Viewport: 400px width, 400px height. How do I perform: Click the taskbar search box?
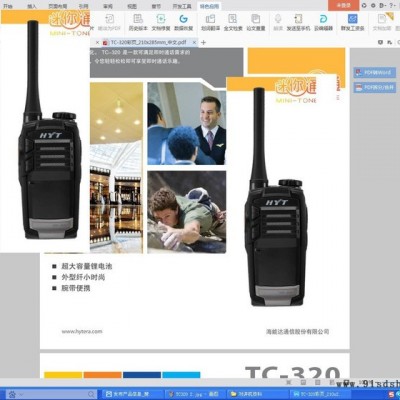[x=52, y=394]
